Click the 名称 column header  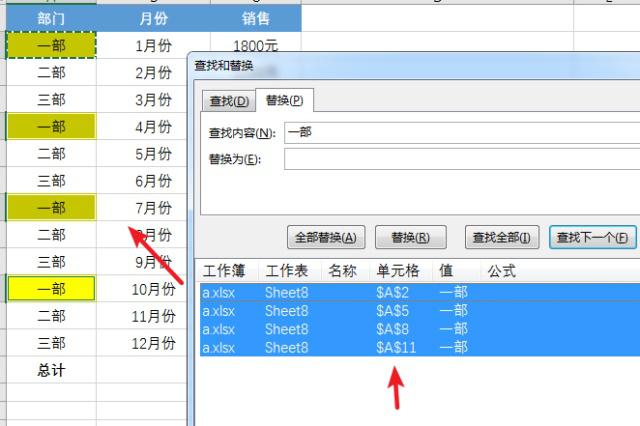pyautogui.click(x=345, y=271)
